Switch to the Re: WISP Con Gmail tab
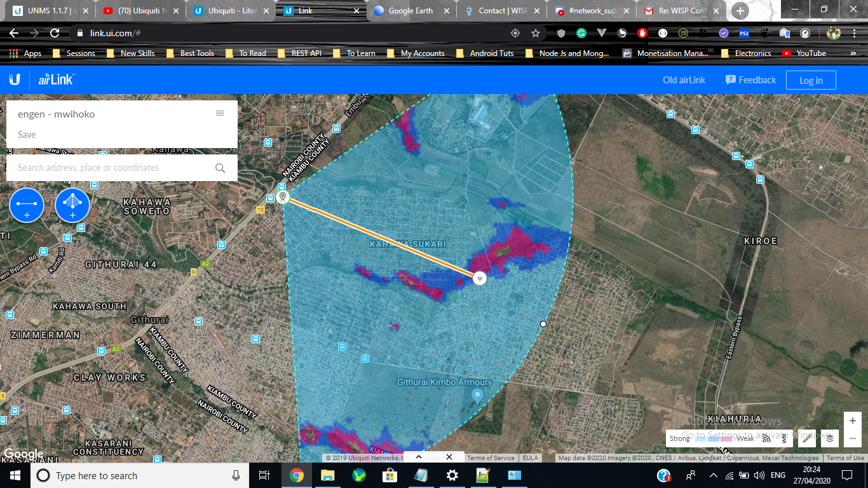 682,10
